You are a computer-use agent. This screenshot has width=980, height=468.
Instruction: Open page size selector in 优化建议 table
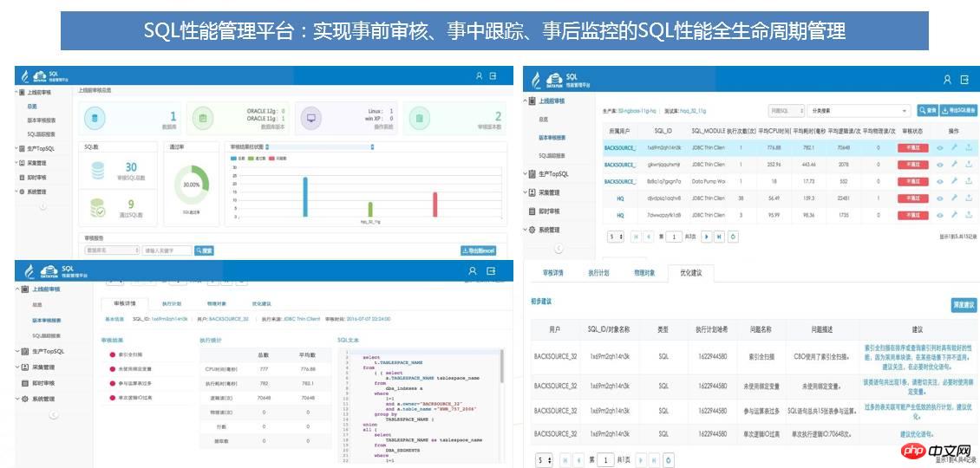tap(545, 460)
